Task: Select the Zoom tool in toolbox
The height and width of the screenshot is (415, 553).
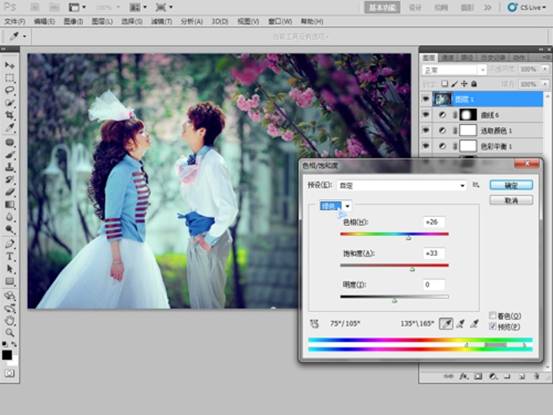Action: click(x=10, y=332)
